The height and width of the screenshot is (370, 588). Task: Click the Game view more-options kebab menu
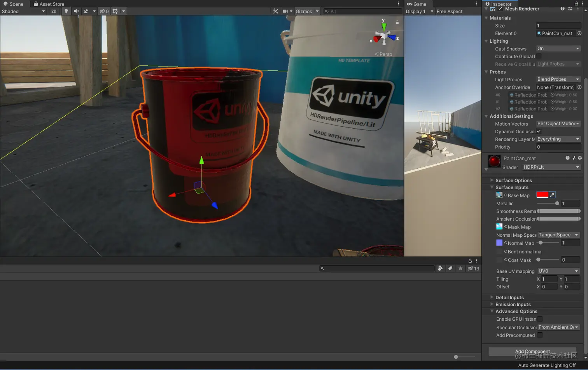(476, 3)
